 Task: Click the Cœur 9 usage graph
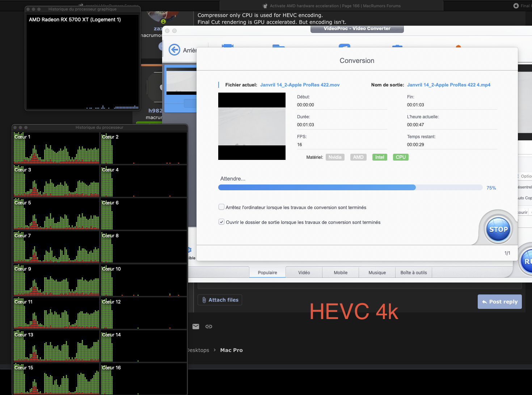[56, 280]
